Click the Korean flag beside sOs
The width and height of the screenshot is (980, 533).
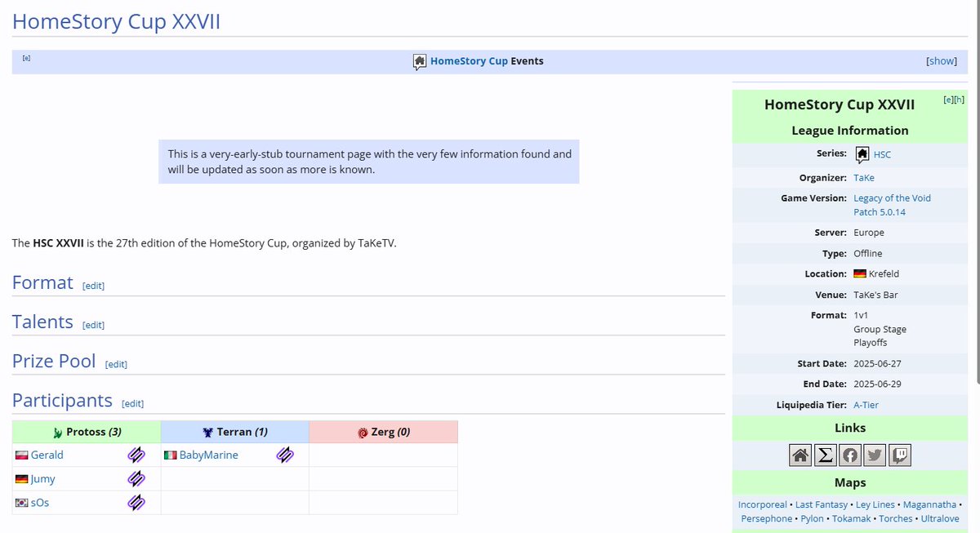22,503
